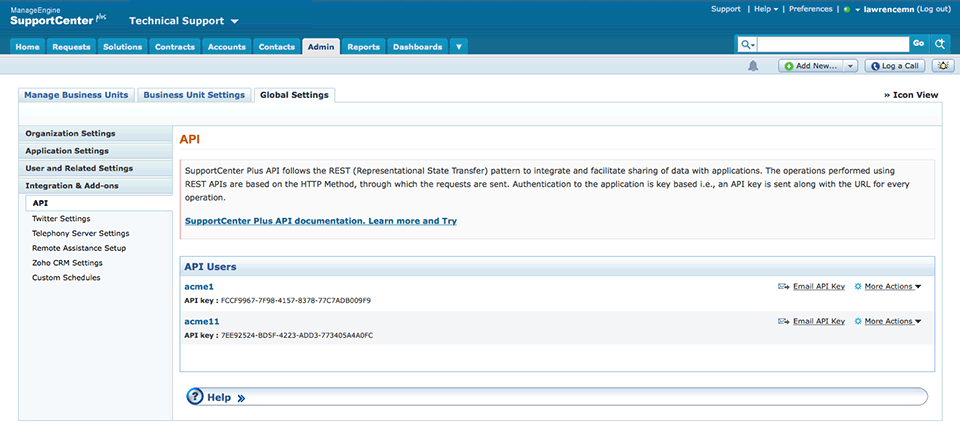Click API key FCCF9967-7F98-4157-8378-77C7ADB009F9
960x431 pixels.
tap(296, 301)
